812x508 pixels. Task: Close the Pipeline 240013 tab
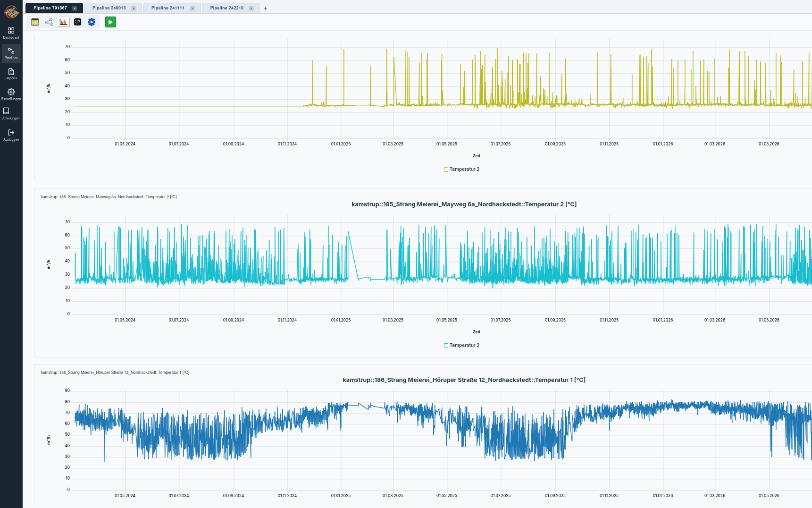(x=134, y=8)
